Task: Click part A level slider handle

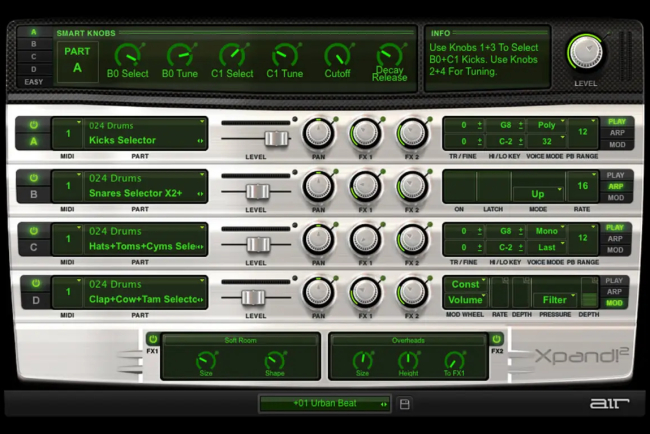Action: coord(276,138)
